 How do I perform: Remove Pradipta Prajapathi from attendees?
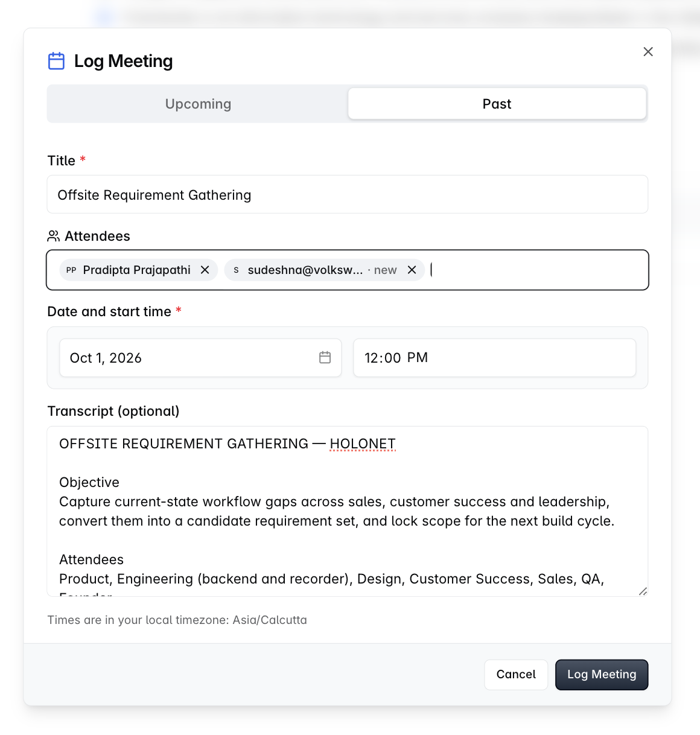click(205, 270)
